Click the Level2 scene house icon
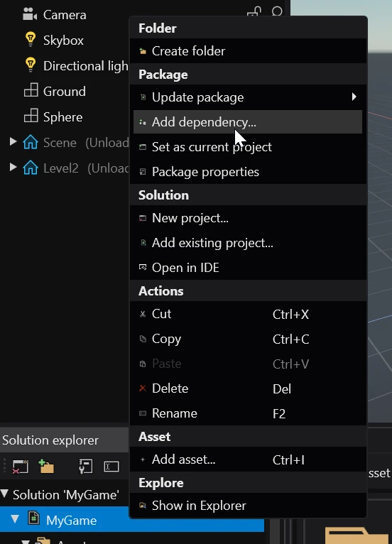392x544 pixels. [31, 168]
